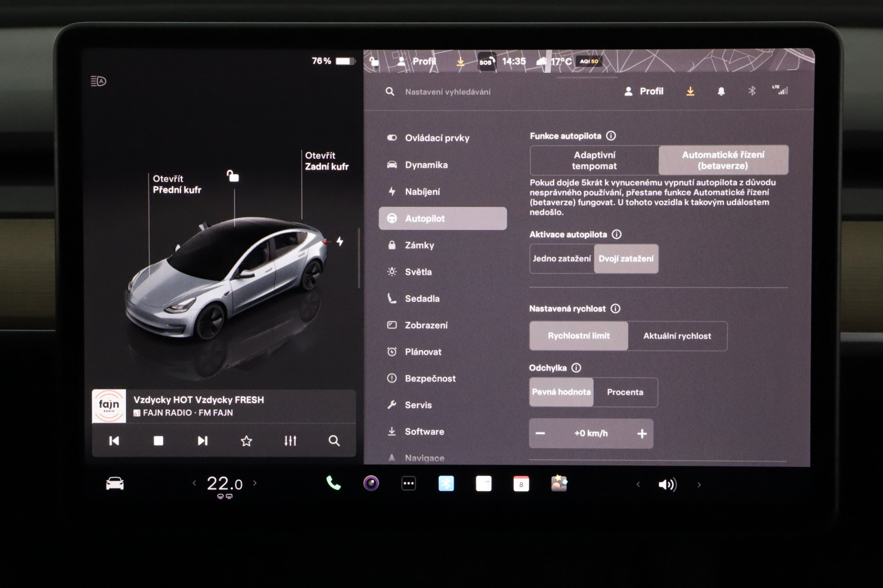
Task: Switch set speed to Aktuální rychlost
Action: tap(677, 336)
